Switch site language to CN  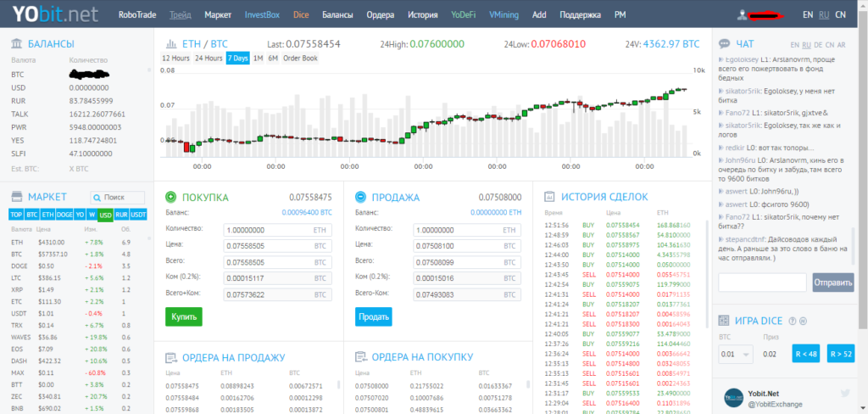point(840,15)
